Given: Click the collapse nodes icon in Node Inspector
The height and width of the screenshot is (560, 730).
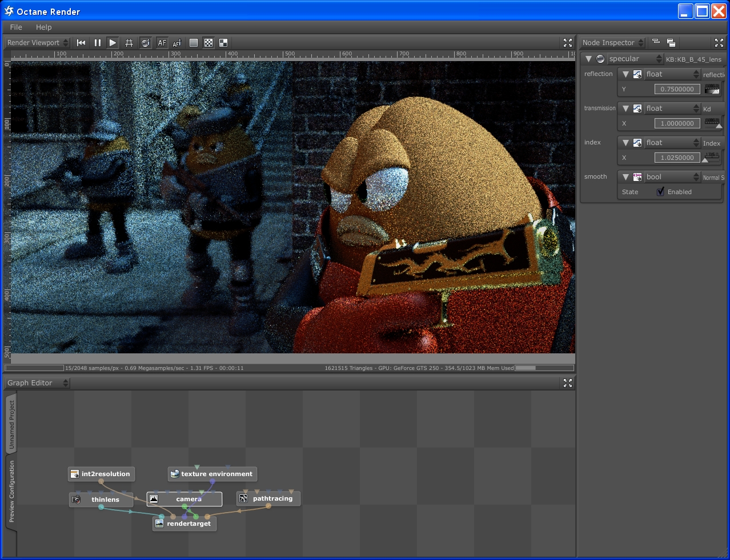Looking at the screenshot, I should tap(656, 42).
